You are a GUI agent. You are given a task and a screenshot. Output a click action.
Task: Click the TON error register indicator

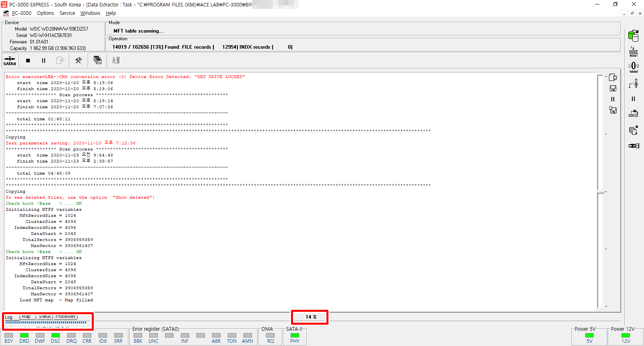point(232,336)
